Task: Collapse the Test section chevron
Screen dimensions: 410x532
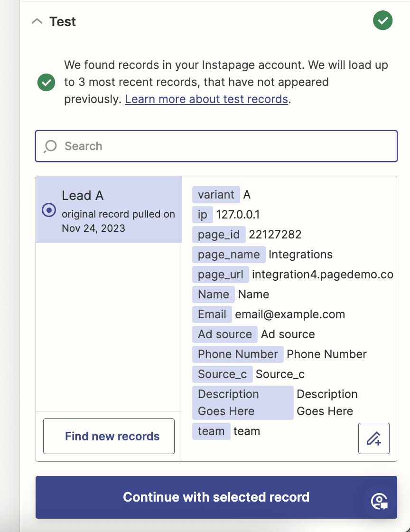Action: click(37, 21)
